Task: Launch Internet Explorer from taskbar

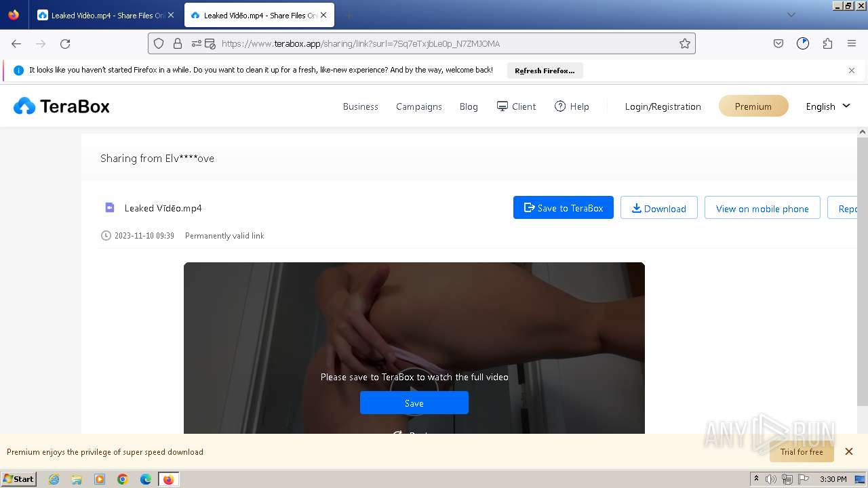Action: pos(54,479)
